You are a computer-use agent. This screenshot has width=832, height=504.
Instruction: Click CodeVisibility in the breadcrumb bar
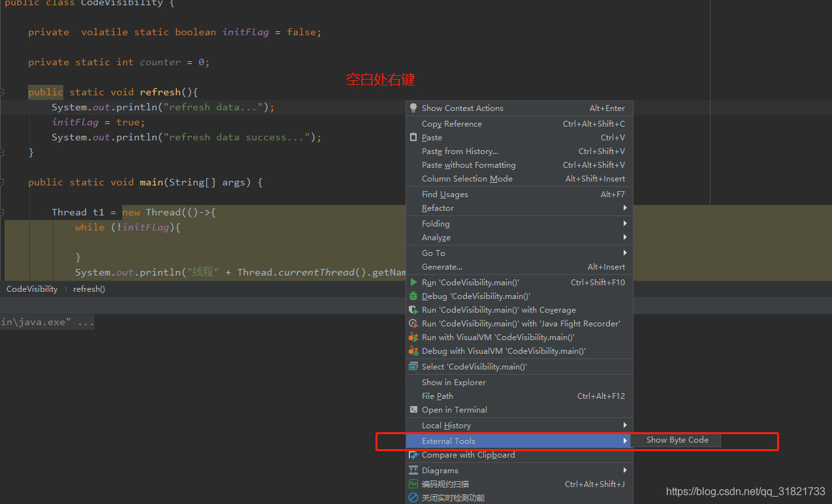[32, 289]
